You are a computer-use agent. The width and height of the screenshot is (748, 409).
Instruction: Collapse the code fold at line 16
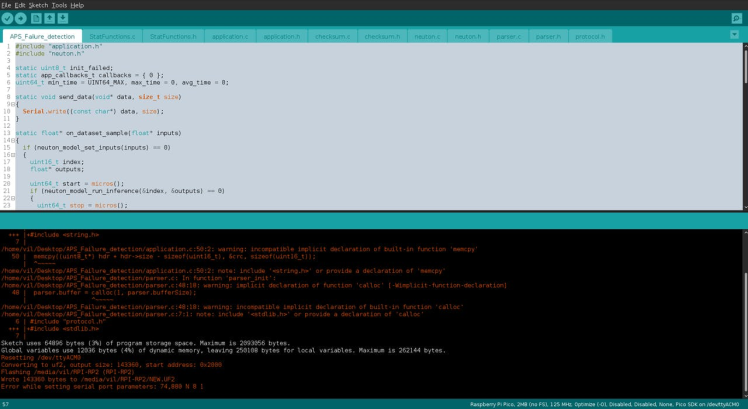(x=13, y=155)
